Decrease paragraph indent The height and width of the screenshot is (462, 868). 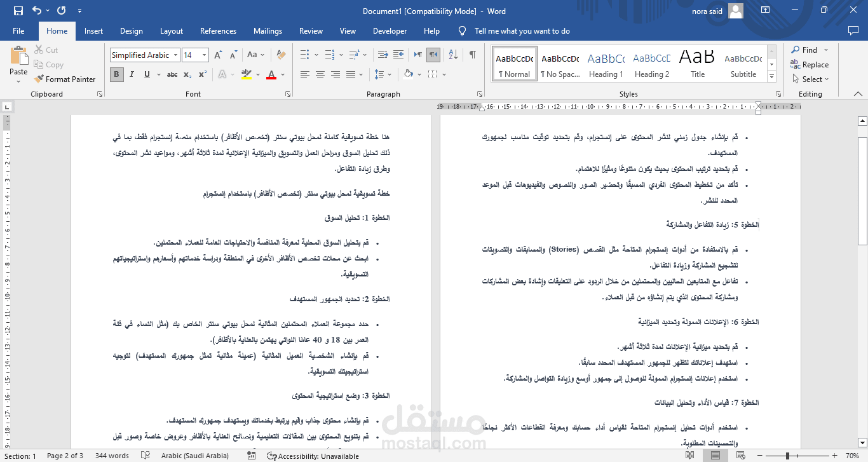click(383, 55)
